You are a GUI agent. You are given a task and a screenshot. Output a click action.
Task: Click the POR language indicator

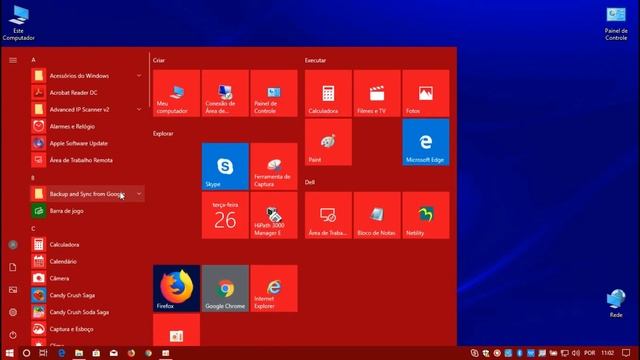589,353
